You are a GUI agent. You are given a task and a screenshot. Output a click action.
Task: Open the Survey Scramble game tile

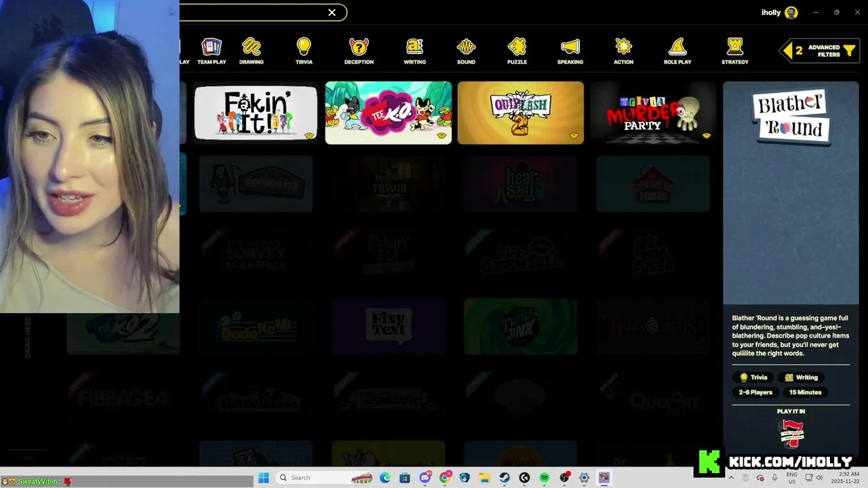click(256, 255)
